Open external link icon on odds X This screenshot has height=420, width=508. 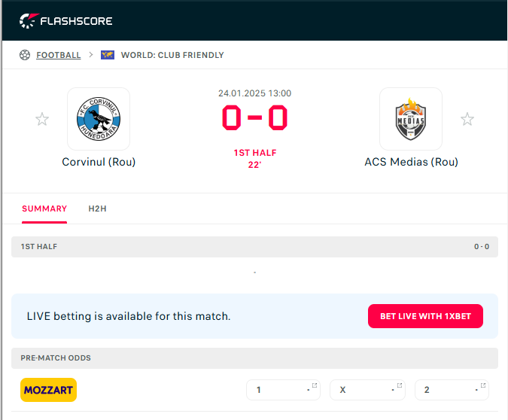400,385
